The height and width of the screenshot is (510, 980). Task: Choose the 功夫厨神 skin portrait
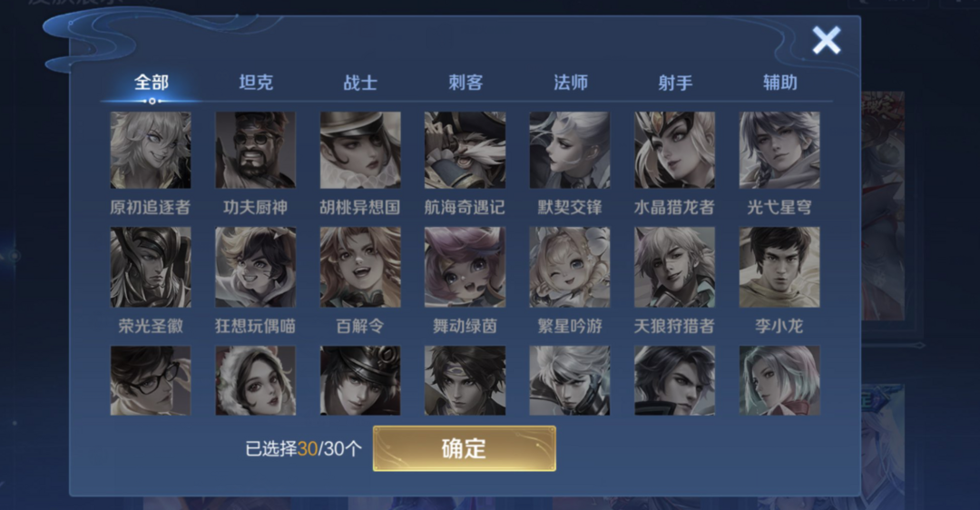256,150
